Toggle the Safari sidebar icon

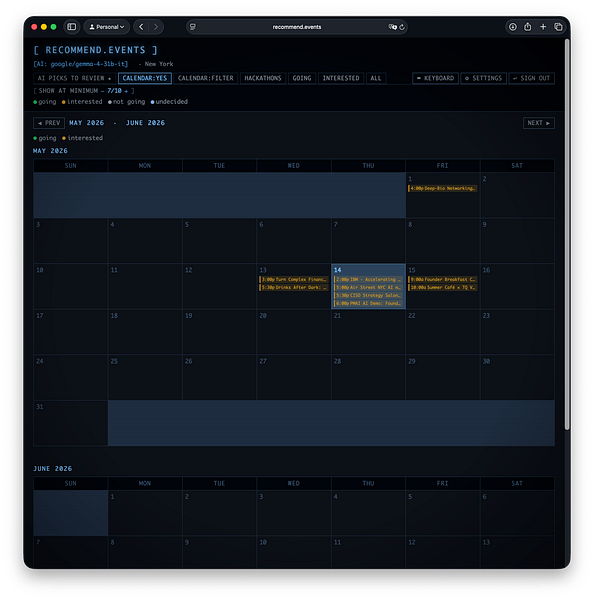click(x=72, y=27)
